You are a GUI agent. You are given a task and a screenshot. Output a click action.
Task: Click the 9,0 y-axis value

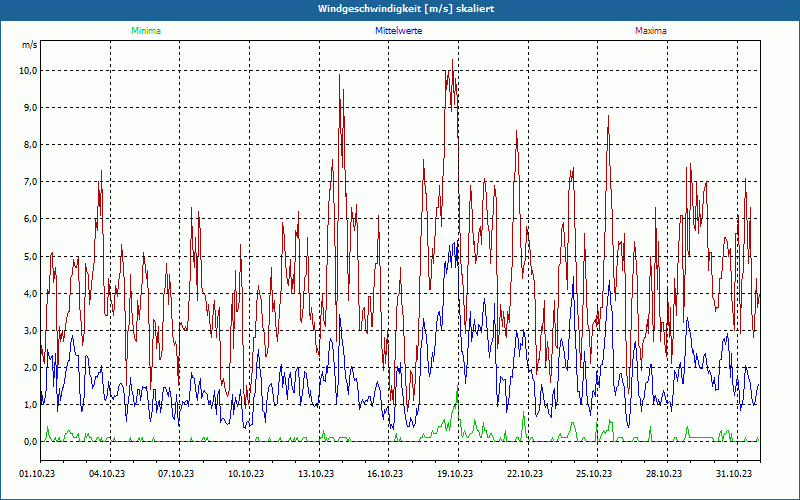[x=31, y=108]
